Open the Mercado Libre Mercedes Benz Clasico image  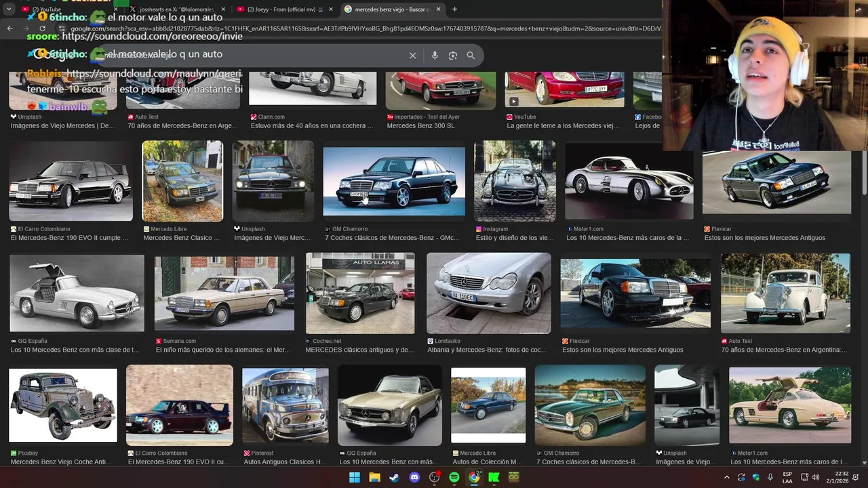click(182, 181)
